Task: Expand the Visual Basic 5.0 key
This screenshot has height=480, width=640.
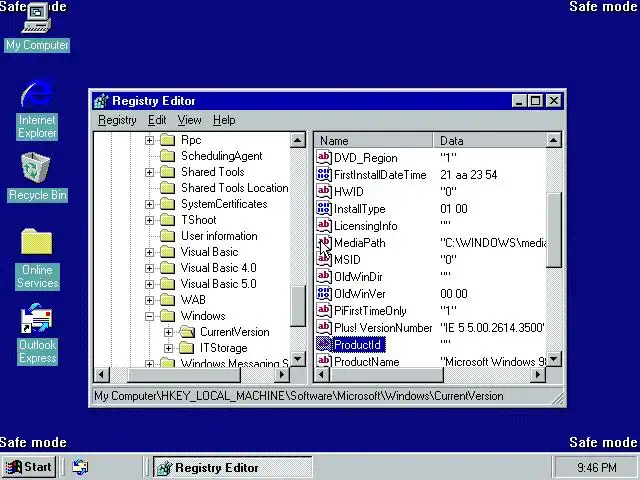Action: (149, 284)
